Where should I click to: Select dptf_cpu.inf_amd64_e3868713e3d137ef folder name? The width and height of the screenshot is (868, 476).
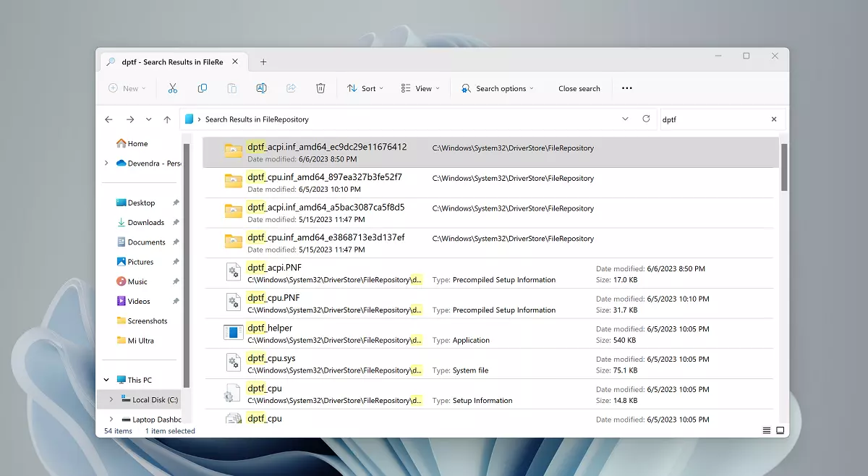(x=325, y=237)
